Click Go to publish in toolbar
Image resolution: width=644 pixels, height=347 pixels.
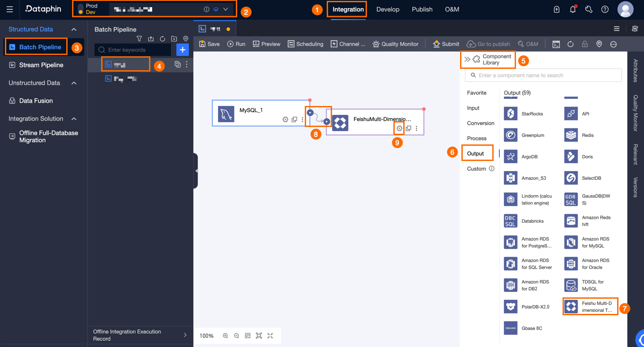click(x=489, y=44)
